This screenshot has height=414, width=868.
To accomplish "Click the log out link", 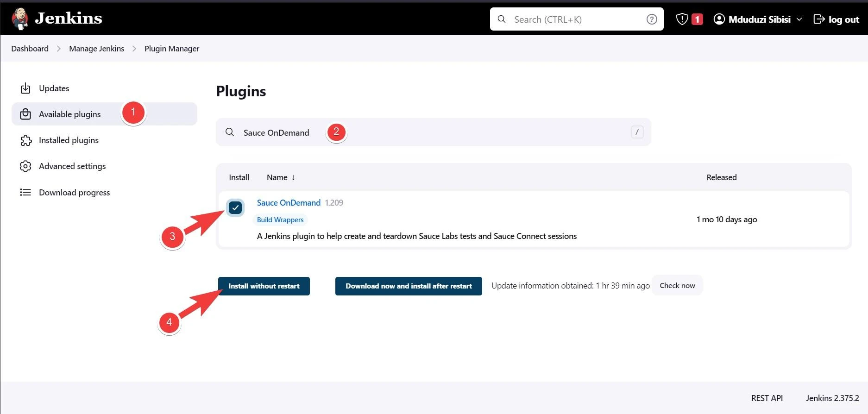I will 836,19.
